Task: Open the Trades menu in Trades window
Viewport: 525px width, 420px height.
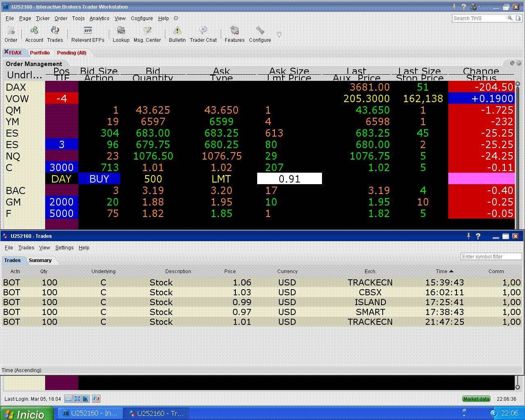Action: point(26,247)
